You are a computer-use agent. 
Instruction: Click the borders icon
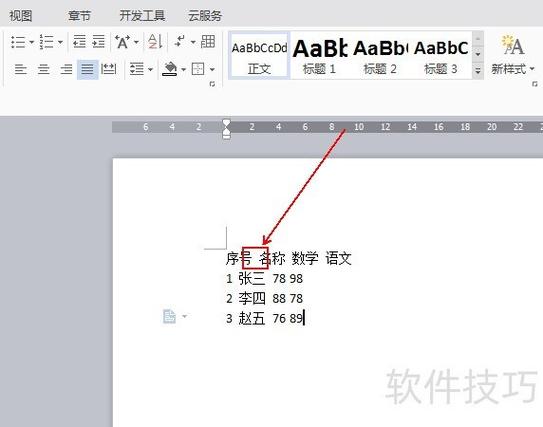(198, 69)
